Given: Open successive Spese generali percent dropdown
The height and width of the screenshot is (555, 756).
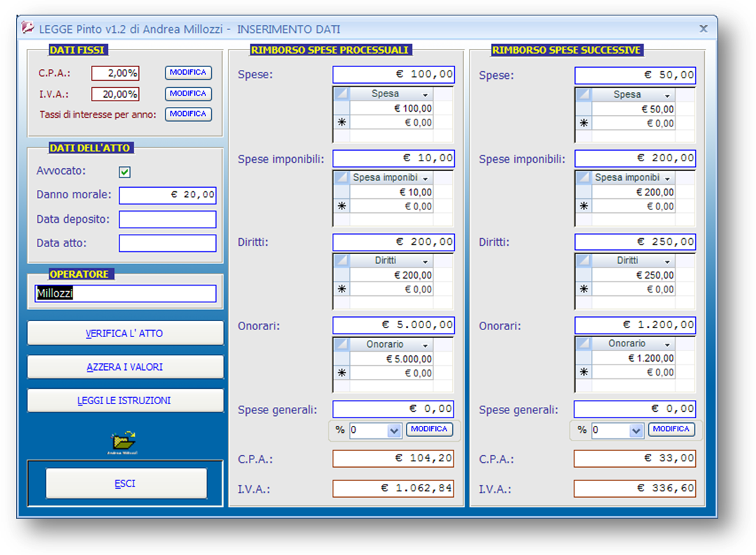Looking at the screenshot, I should point(636,431).
